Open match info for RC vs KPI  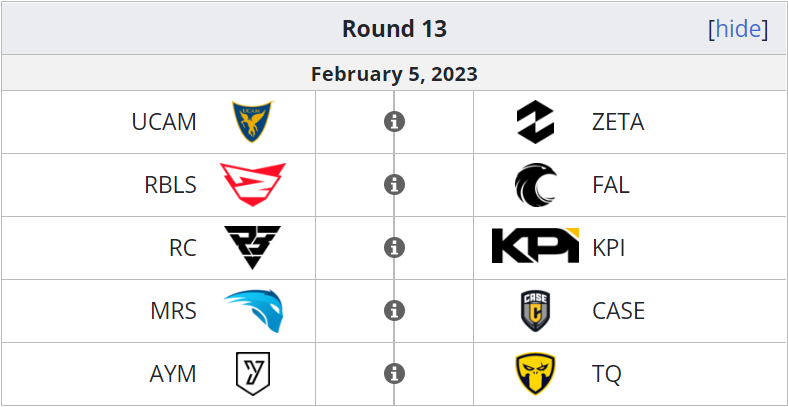(x=395, y=248)
